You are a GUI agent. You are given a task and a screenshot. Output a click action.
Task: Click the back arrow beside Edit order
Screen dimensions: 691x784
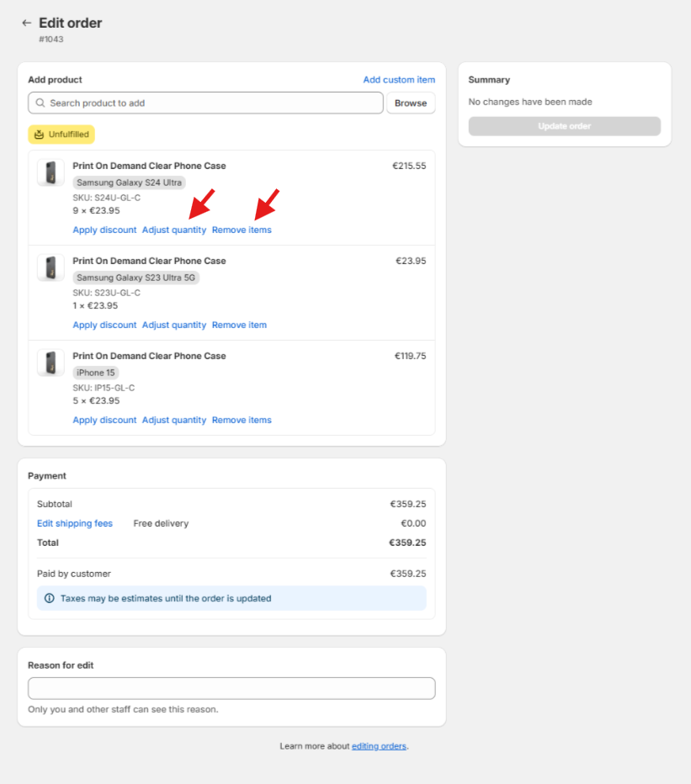(x=26, y=24)
